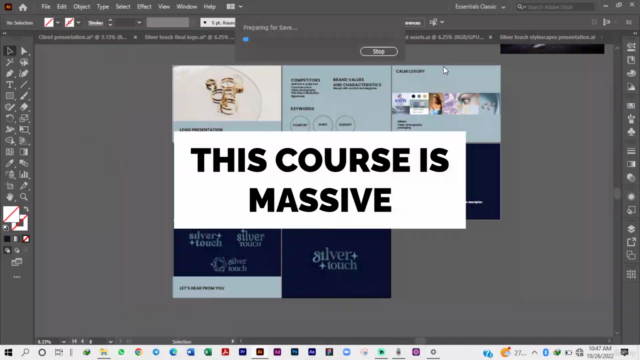Open Edit Toolbar three dots

tap(17, 277)
